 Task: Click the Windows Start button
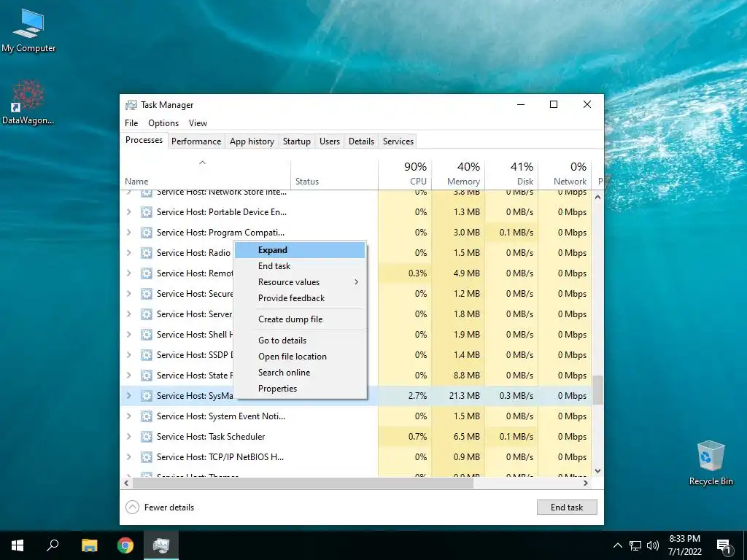[x=18, y=545]
